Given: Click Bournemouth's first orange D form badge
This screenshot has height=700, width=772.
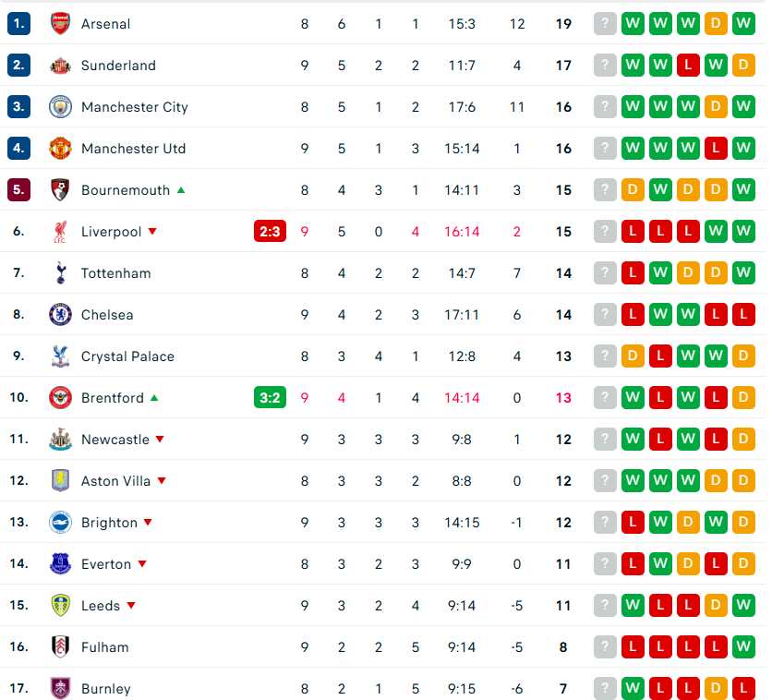Looking at the screenshot, I should click(633, 190).
